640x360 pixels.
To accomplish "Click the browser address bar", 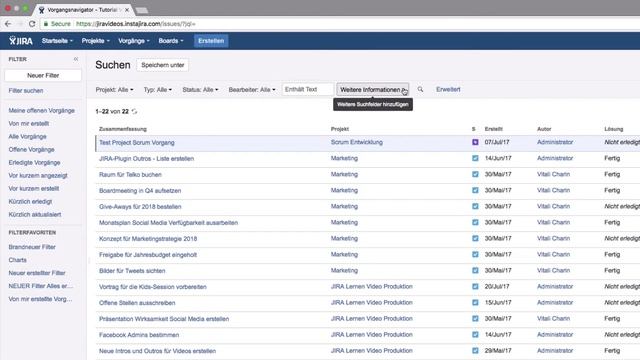I will coord(339,24).
